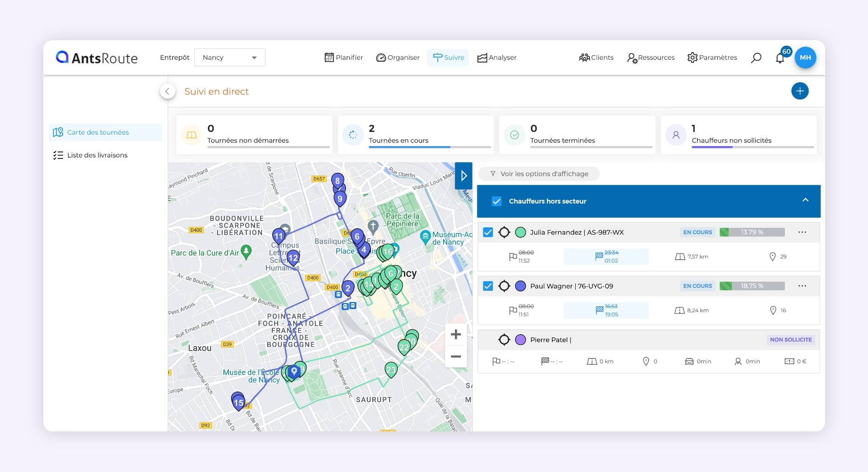Toggle Julia Fernandez route checkbox

pyautogui.click(x=488, y=232)
